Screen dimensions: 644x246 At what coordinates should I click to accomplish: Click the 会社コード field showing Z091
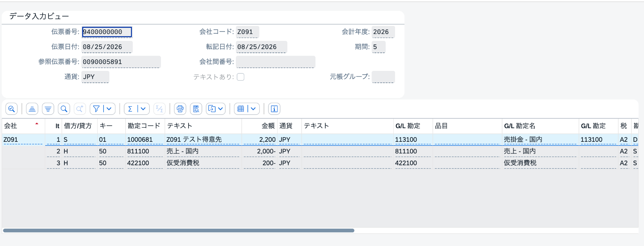pos(247,32)
